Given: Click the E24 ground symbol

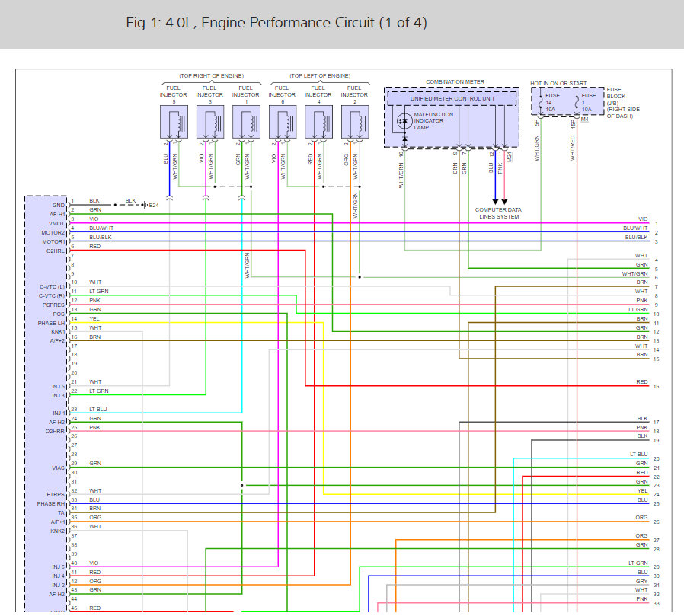Looking at the screenshot, I should tap(145, 205).
